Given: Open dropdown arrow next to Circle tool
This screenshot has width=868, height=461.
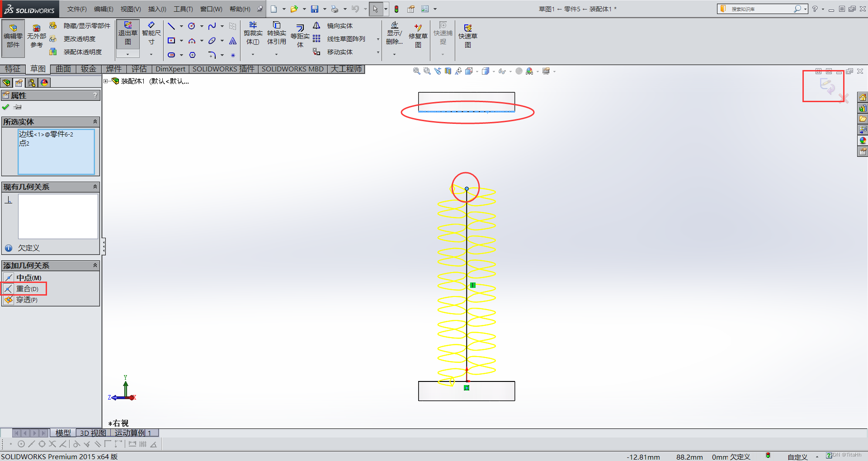Looking at the screenshot, I should point(202,26).
